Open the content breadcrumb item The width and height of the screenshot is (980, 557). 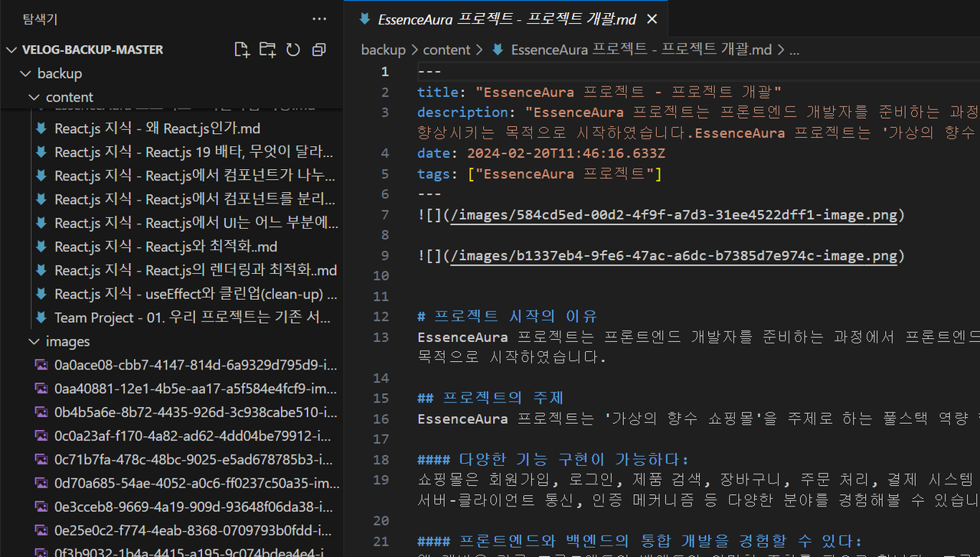(448, 49)
